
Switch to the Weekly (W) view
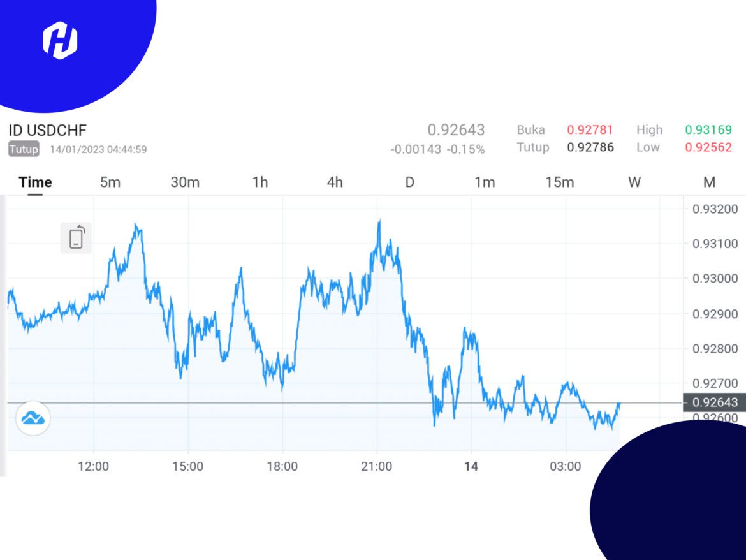tap(634, 182)
